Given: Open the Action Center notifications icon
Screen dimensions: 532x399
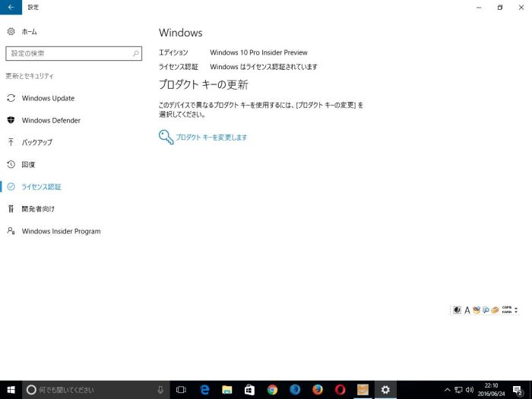Looking at the screenshot, I should tap(517, 389).
